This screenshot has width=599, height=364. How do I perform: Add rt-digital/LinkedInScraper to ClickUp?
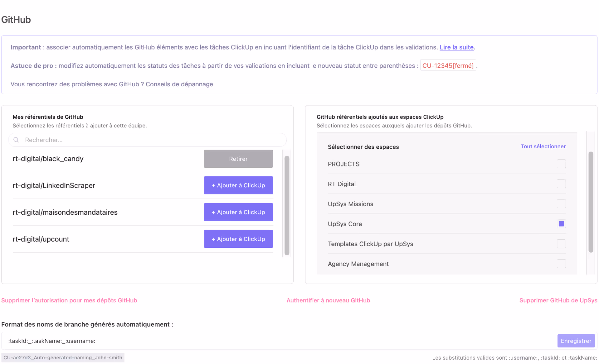238,185
